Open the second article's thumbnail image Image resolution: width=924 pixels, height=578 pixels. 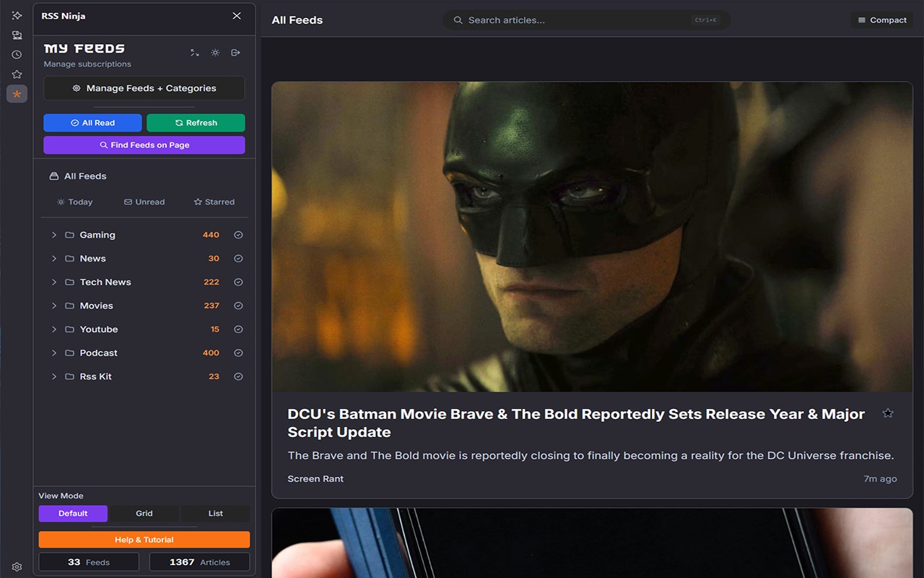(x=592, y=543)
